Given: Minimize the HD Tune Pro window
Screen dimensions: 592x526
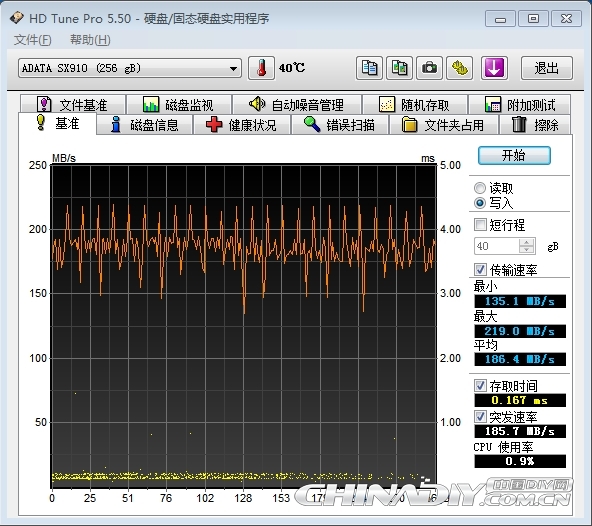Looking at the screenshot, I should coord(500,19).
